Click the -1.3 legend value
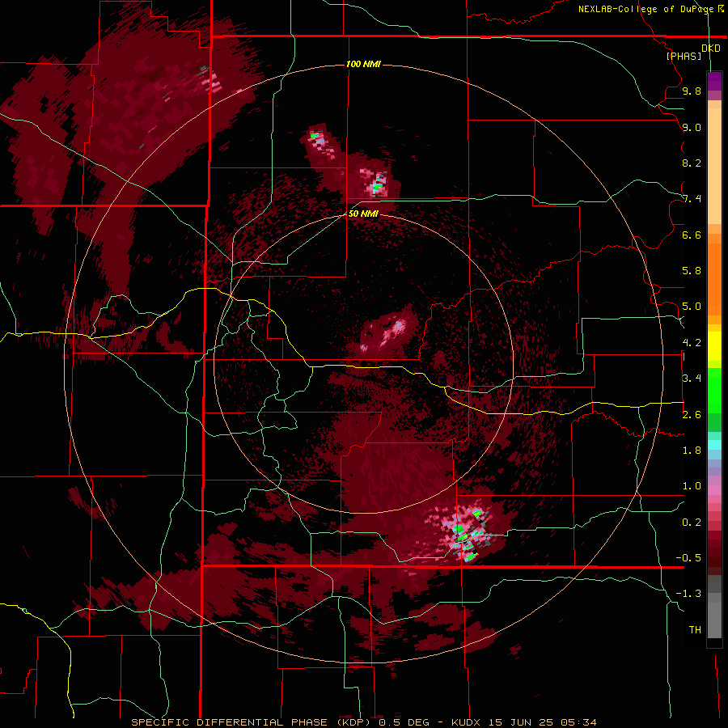This screenshot has width=728, height=728. [x=688, y=594]
